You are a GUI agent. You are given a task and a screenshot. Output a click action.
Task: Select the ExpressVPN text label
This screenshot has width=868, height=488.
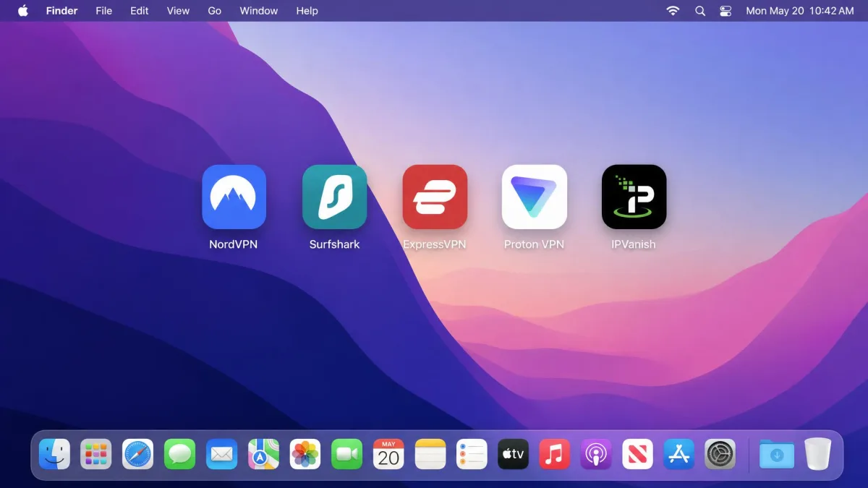pyautogui.click(x=435, y=244)
